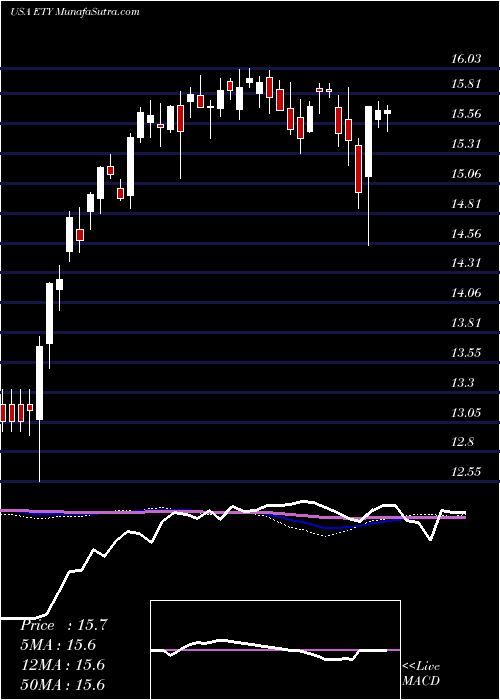
Task: Click the 16.03 price axis label
Action: 467,59
